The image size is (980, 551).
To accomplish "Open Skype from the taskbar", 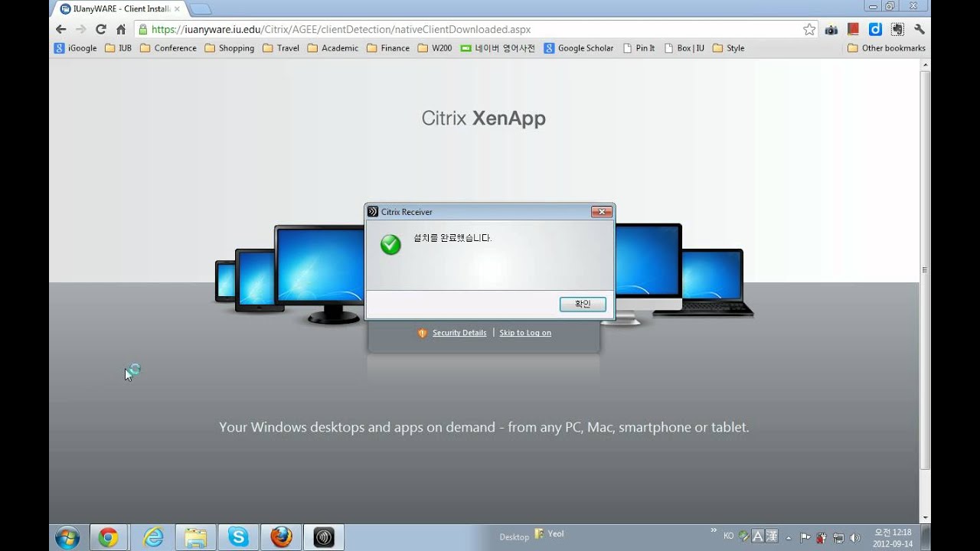I will pos(238,537).
